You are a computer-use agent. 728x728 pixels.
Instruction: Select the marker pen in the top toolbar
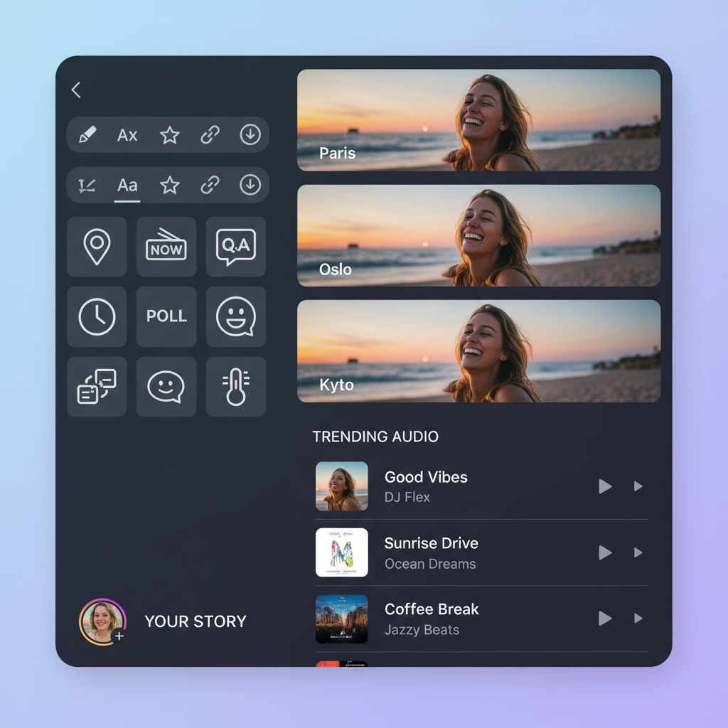click(87, 135)
